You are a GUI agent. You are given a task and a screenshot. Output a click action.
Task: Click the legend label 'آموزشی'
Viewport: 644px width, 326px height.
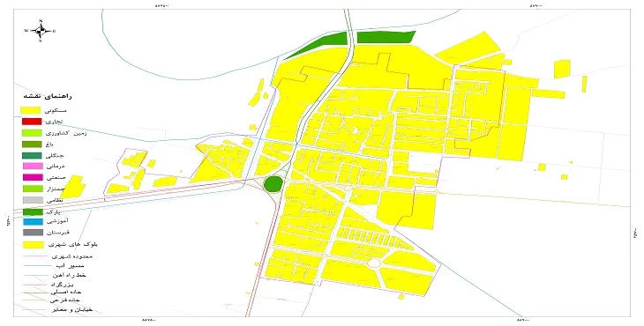[57, 221]
